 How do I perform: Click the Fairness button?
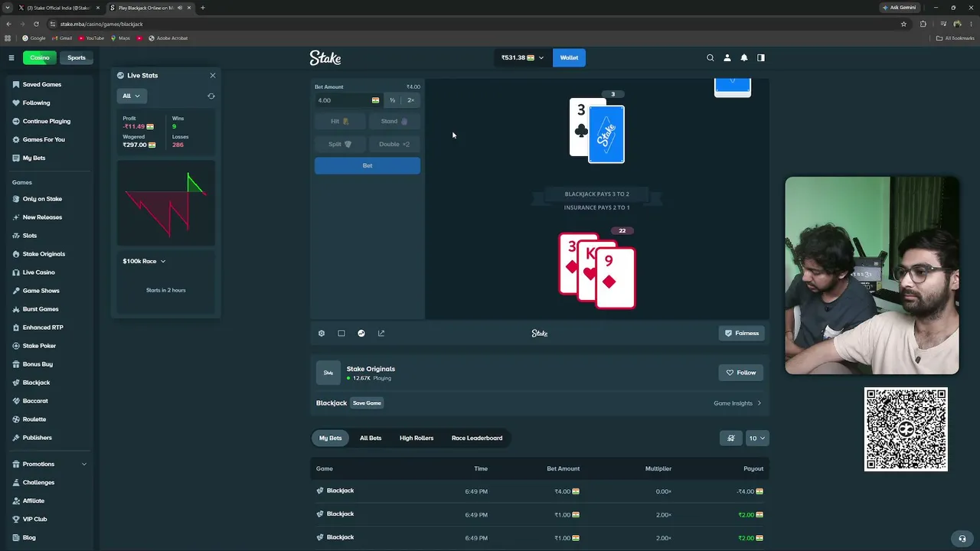[742, 333]
